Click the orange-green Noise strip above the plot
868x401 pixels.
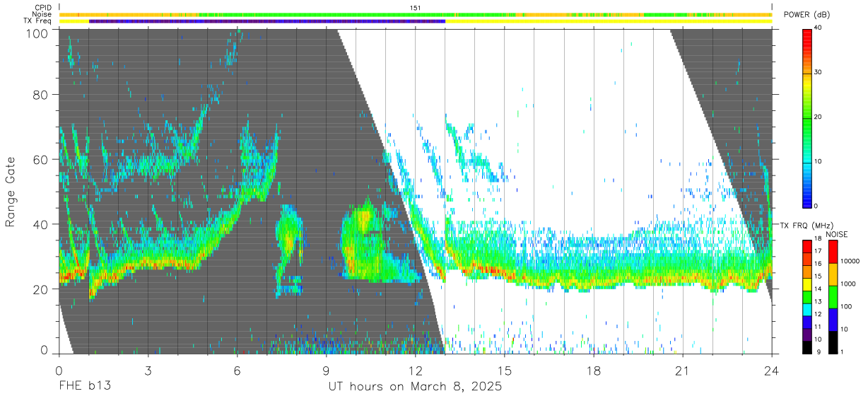point(416,14)
